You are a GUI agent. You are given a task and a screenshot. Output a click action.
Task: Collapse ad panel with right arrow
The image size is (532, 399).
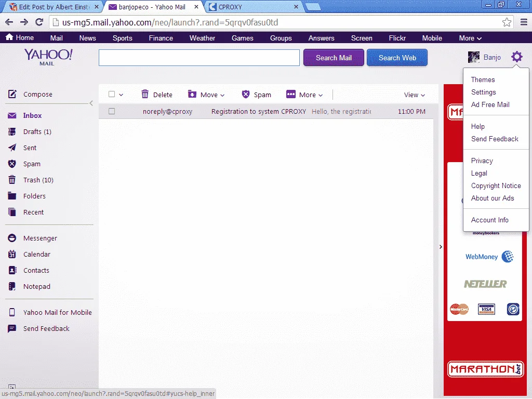(x=441, y=247)
